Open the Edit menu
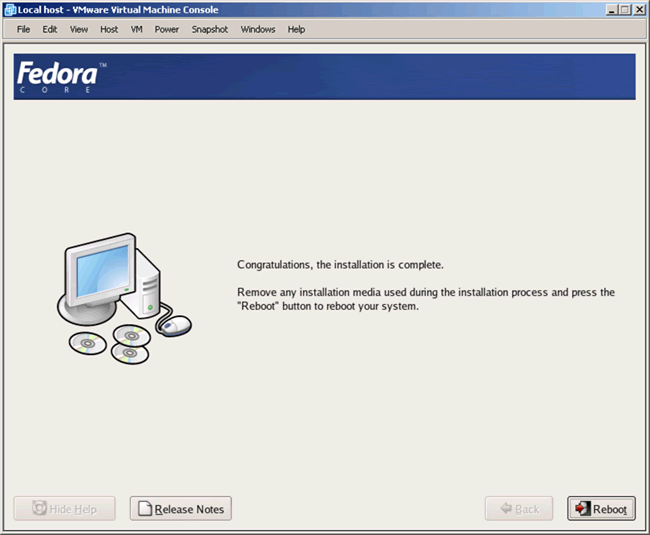650x535 pixels. pos(50,29)
